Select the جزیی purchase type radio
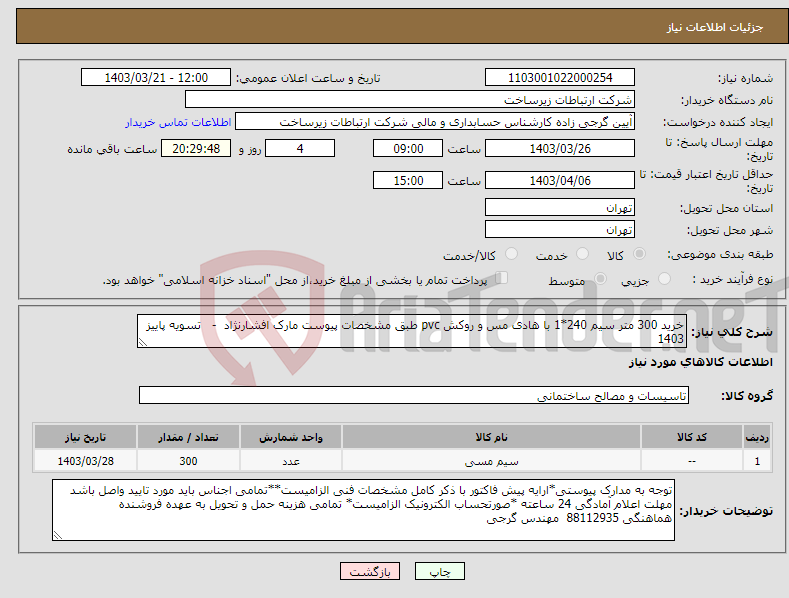789x598 pixels. pos(664,279)
